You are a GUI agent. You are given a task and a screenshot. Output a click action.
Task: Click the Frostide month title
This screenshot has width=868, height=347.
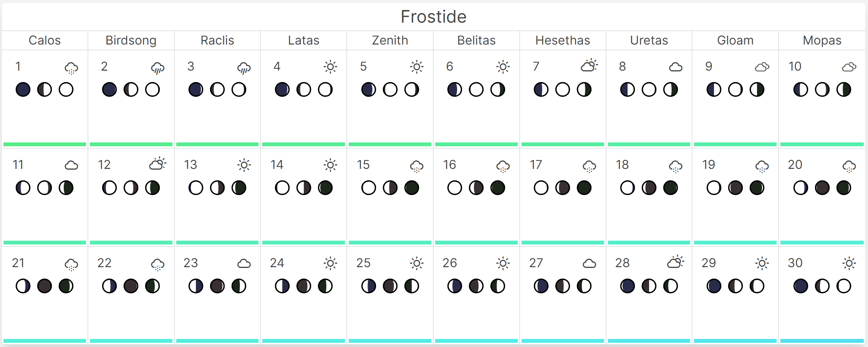tap(433, 17)
